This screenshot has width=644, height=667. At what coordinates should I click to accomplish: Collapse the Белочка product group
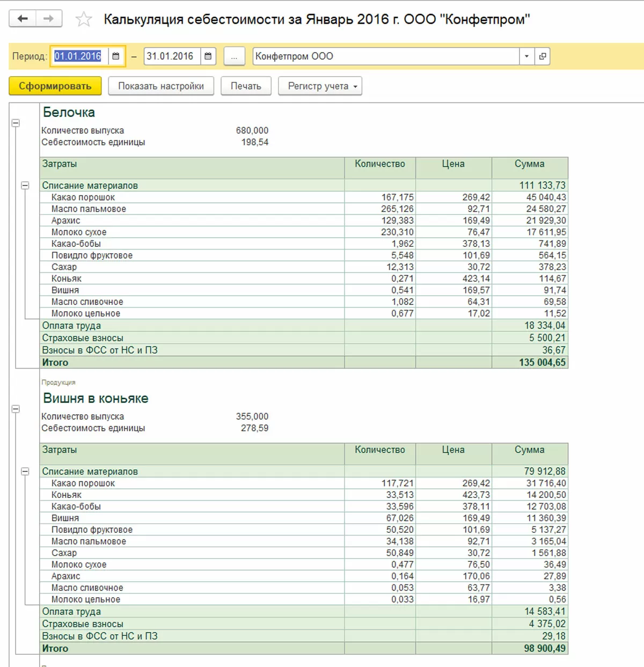pyautogui.click(x=16, y=123)
